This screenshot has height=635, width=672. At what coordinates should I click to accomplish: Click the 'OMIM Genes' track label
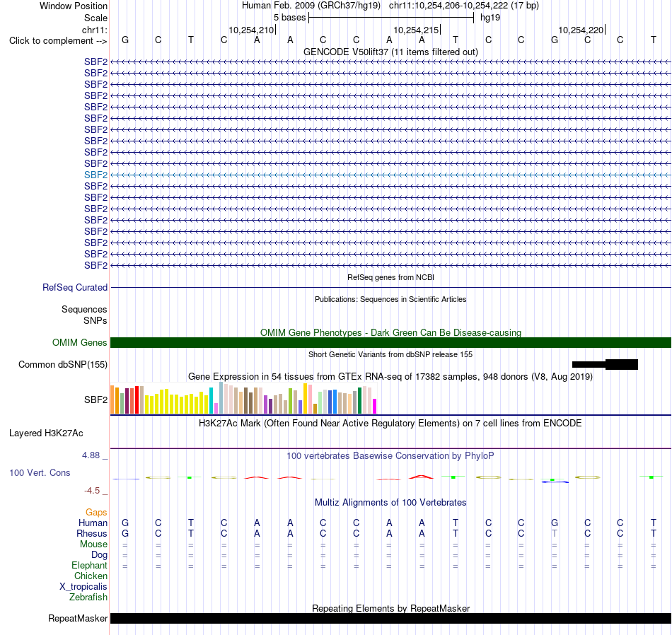pyautogui.click(x=79, y=342)
